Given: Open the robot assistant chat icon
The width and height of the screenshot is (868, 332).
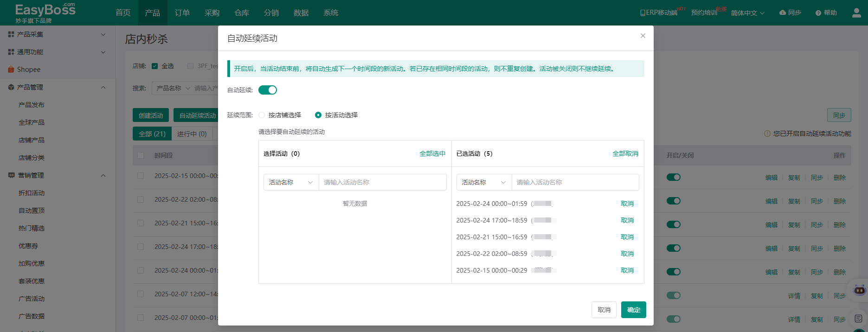Looking at the screenshot, I should point(860,290).
